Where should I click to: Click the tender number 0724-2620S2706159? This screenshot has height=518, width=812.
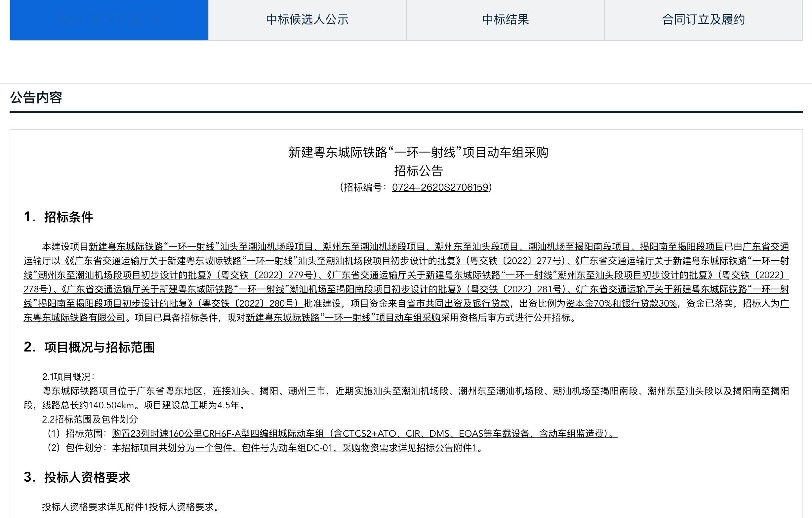point(440,187)
